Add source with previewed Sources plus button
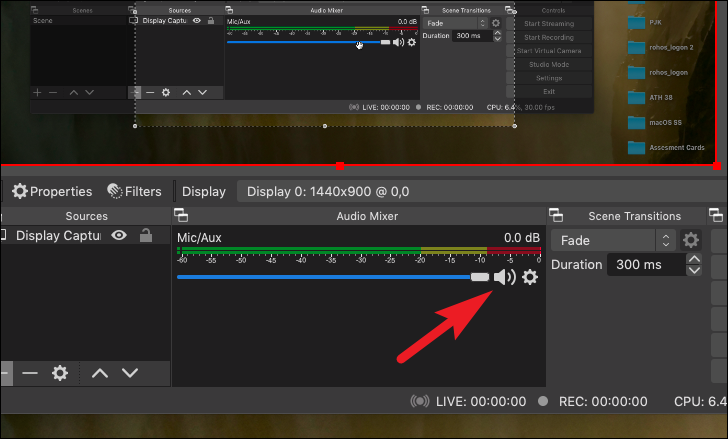Viewport: 728px width, 439px height. coord(135,92)
